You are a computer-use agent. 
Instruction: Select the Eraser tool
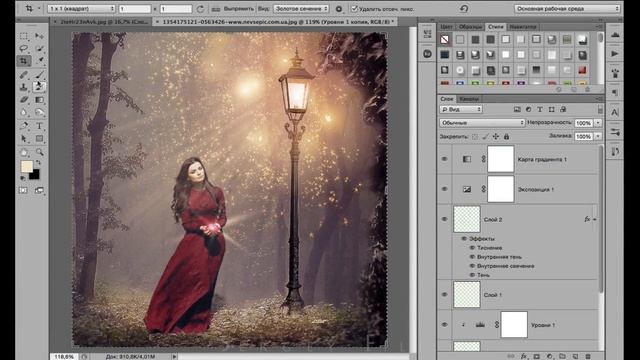click(x=24, y=100)
